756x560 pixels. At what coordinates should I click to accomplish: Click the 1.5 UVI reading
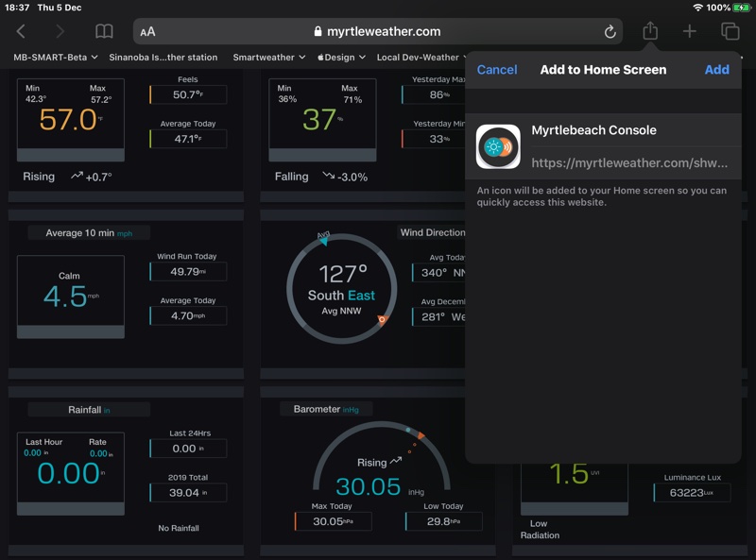[569, 474]
